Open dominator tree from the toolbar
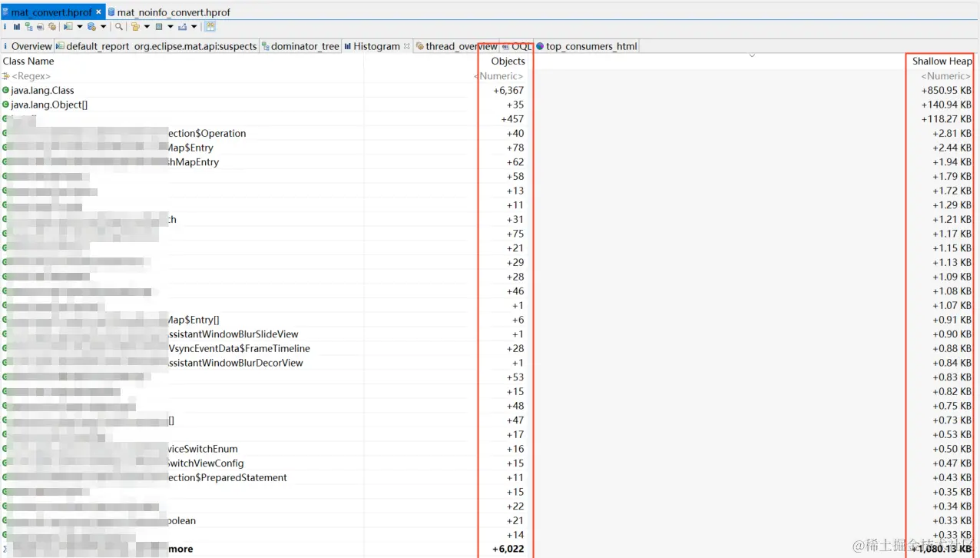Screen dimensions: 980x558 (28, 26)
